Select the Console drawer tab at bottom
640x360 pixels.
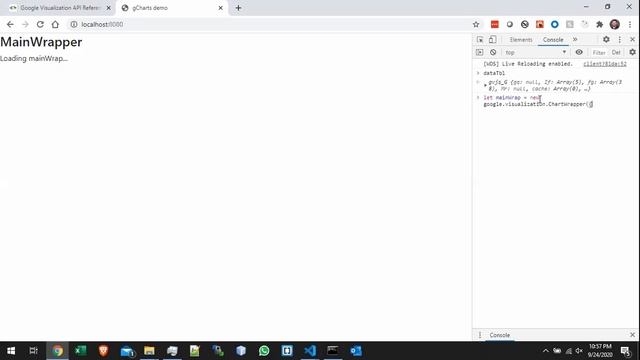pos(500,335)
